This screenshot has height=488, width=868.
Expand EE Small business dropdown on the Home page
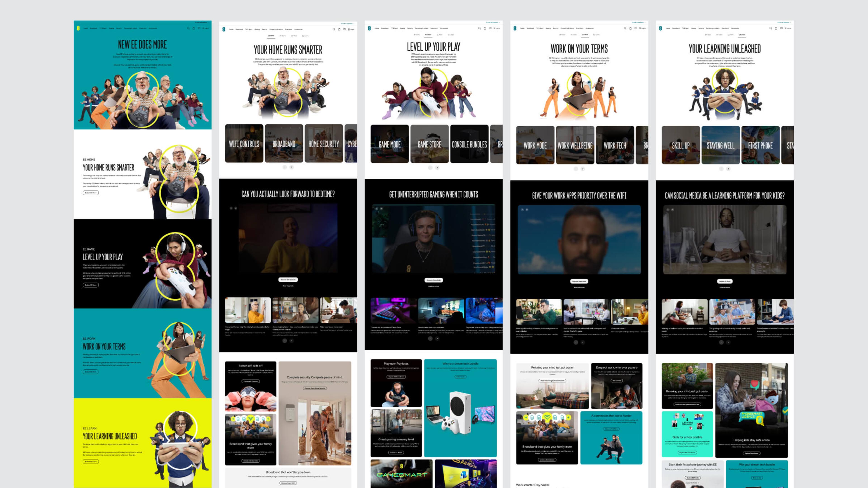347,23
